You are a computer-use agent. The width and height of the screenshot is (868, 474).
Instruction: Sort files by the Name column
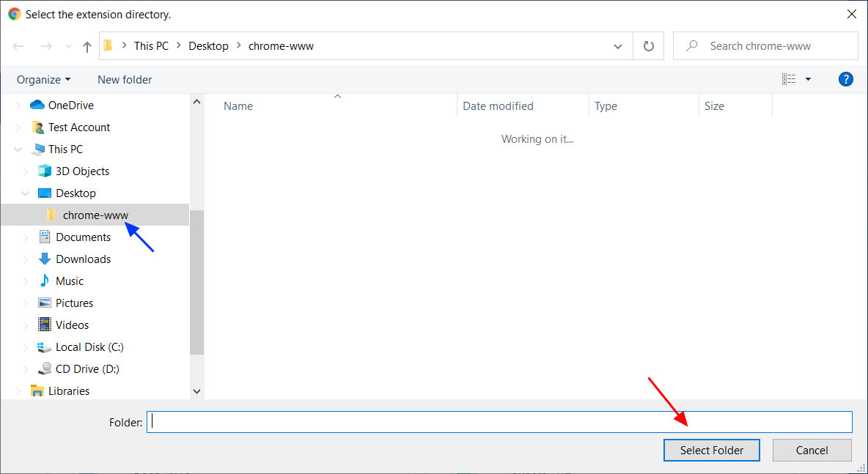238,105
